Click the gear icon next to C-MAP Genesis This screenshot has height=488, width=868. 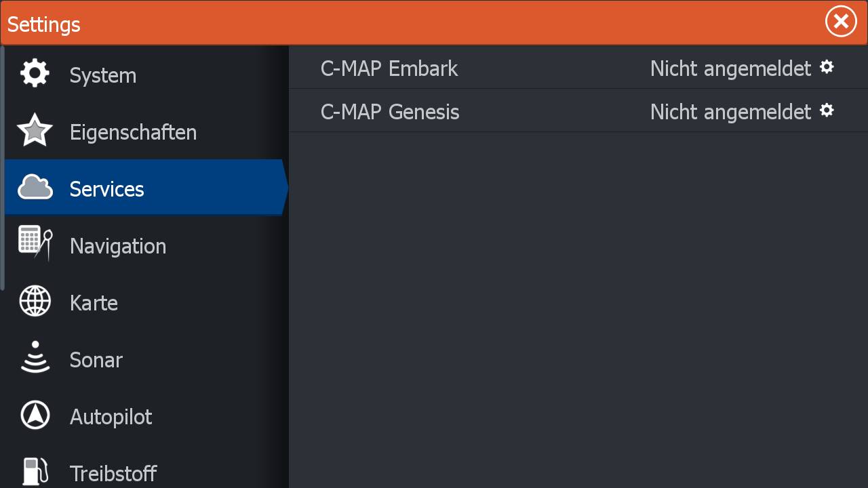pos(827,110)
